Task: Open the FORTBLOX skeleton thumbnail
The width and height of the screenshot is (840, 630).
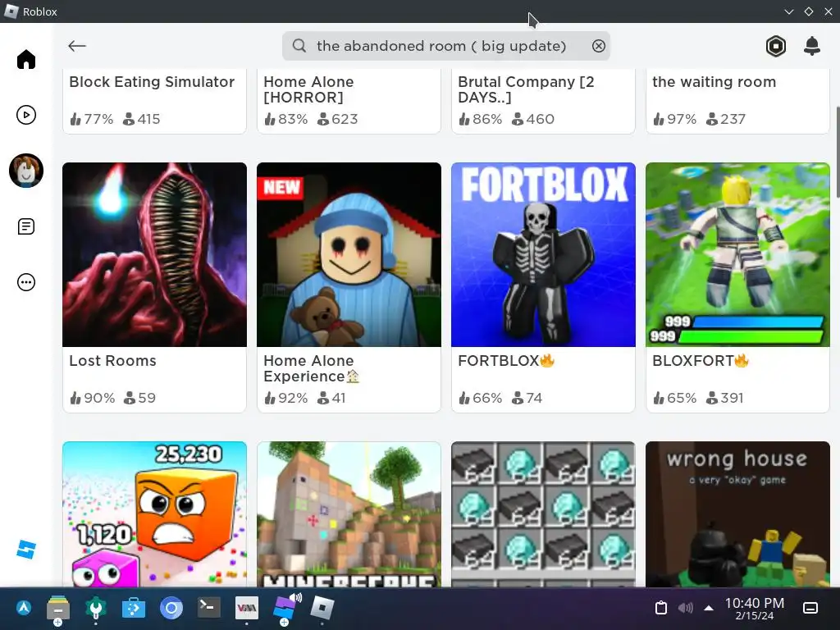Action: click(x=543, y=254)
